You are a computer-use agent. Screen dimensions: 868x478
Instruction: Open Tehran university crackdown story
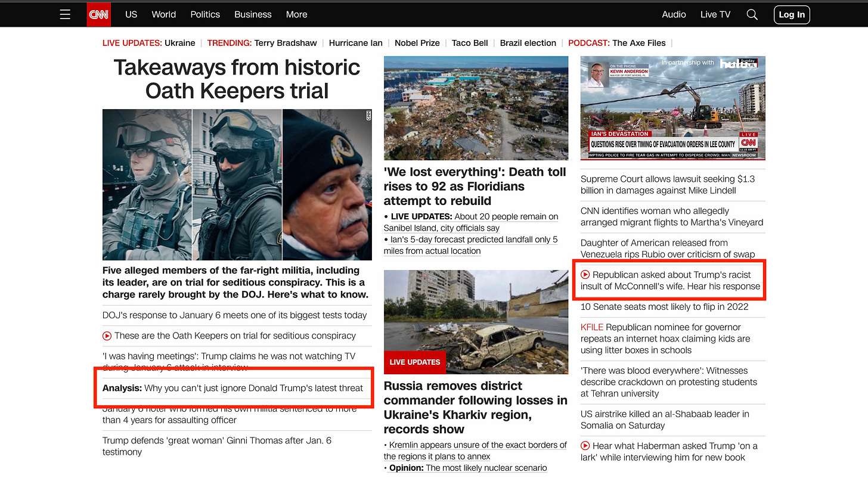pos(669,382)
